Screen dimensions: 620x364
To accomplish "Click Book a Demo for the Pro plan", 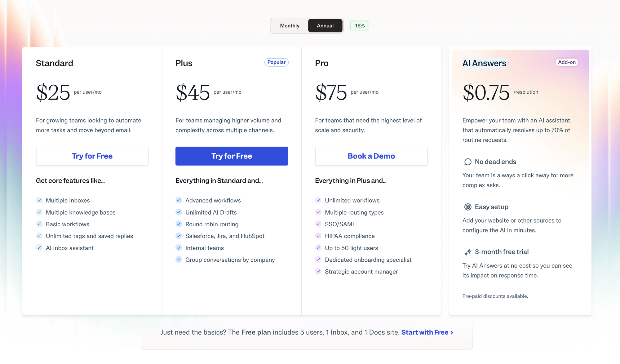I will tap(371, 156).
